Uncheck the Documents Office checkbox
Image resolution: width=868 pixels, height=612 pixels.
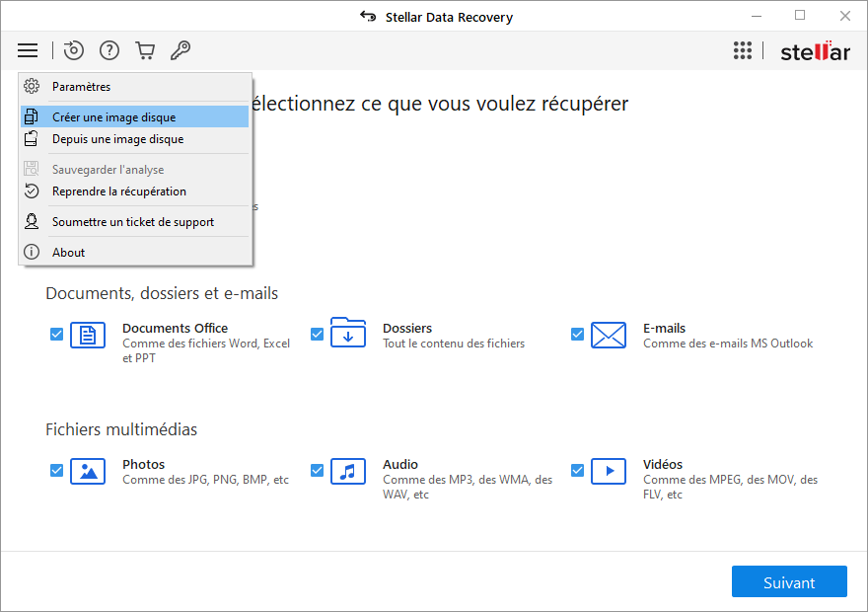click(56, 335)
